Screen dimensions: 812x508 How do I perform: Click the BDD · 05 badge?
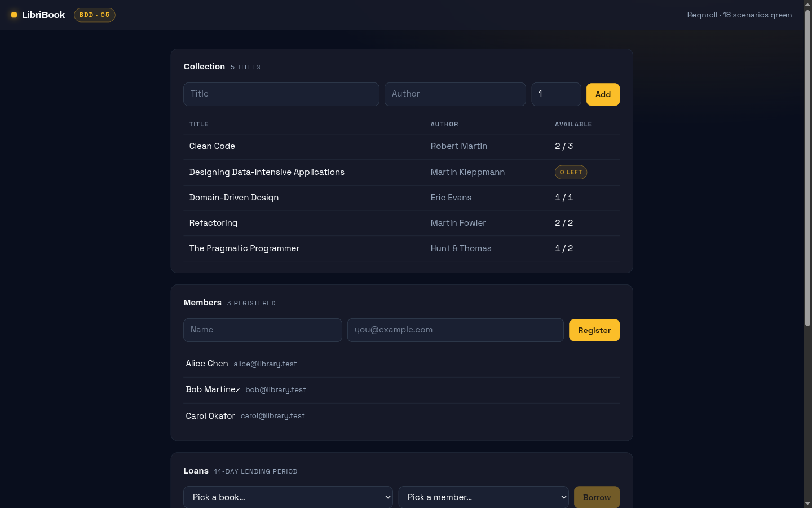click(x=95, y=15)
